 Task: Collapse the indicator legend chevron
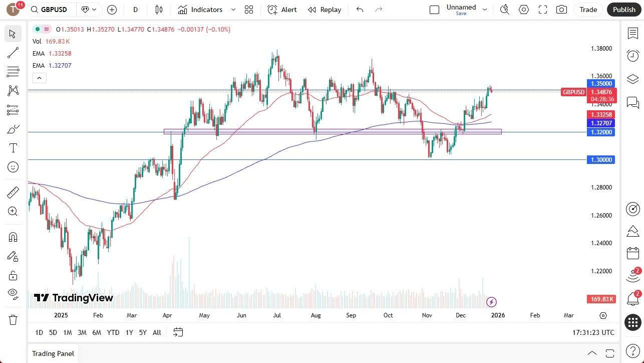[x=39, y=78]
